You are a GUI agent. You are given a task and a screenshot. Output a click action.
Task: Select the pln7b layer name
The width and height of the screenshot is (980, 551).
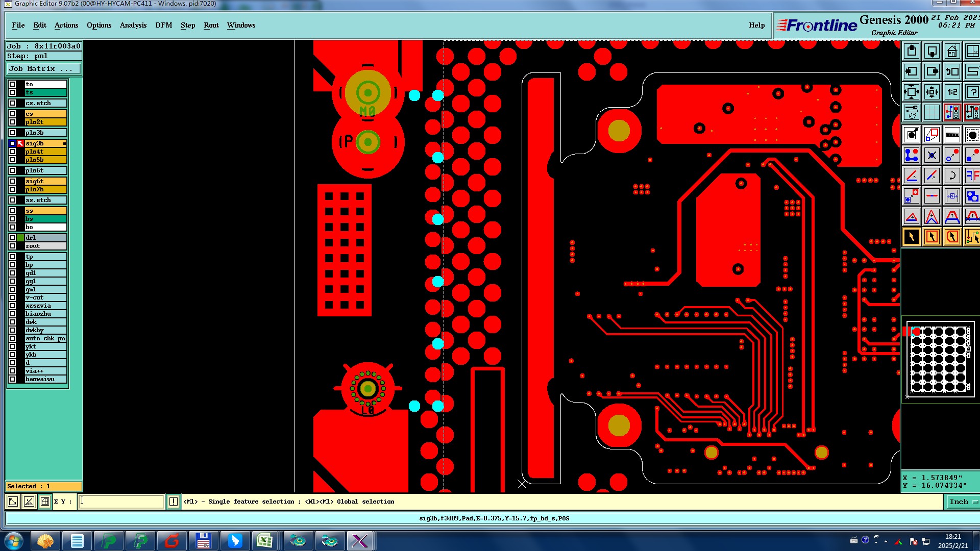45,189
